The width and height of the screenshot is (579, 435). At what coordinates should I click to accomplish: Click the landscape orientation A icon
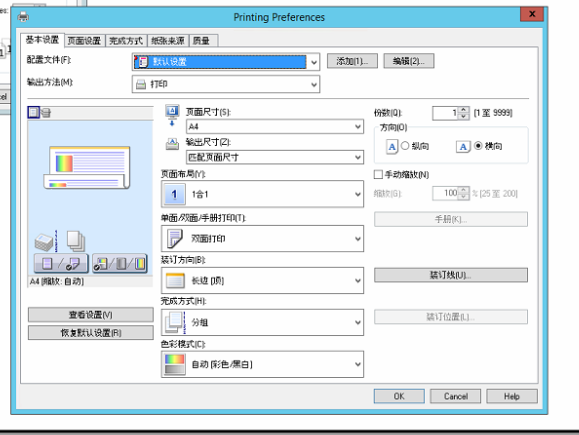click(463, 147)
